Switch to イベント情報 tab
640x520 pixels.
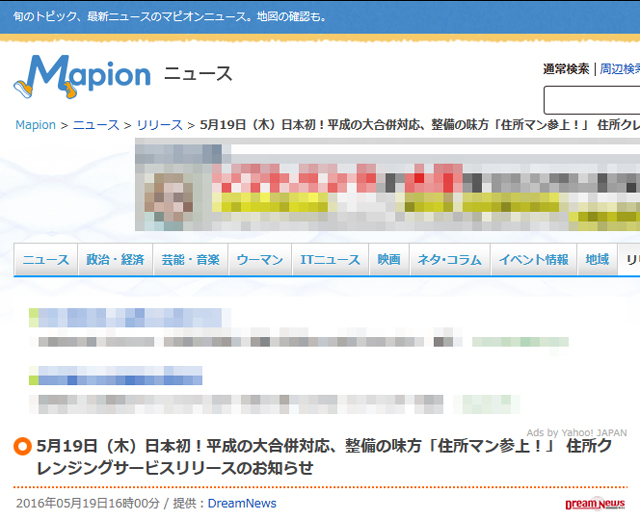click(533, 260)
